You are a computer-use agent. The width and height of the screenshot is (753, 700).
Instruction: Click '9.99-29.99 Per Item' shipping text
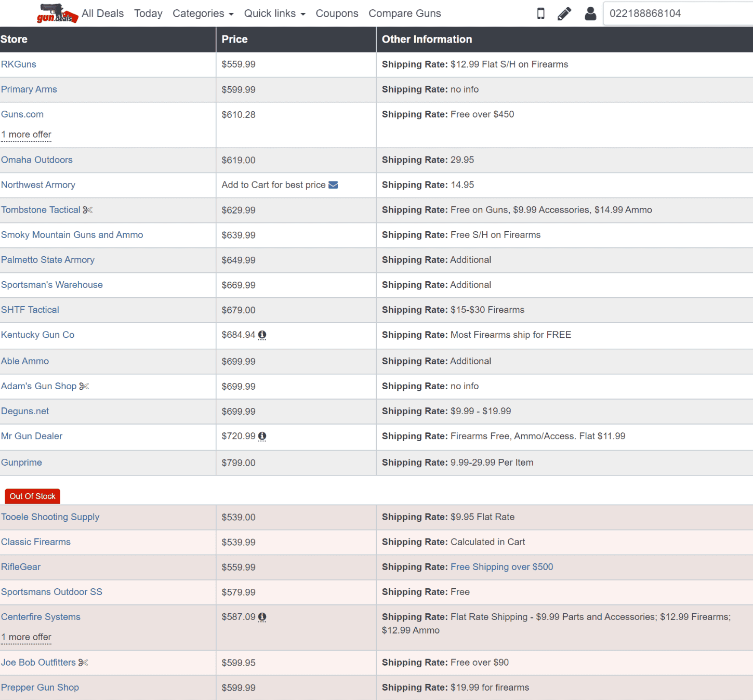(492, 463)
